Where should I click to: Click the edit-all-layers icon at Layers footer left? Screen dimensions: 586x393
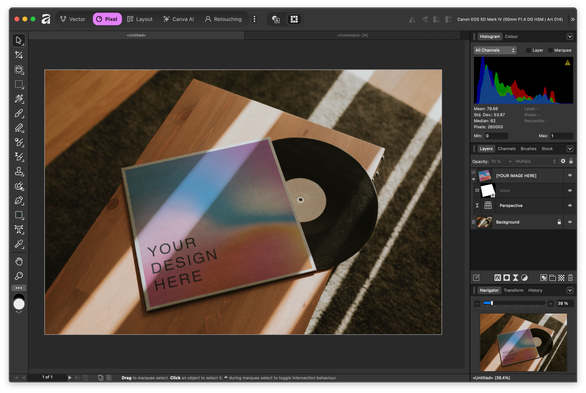point(476,278)
